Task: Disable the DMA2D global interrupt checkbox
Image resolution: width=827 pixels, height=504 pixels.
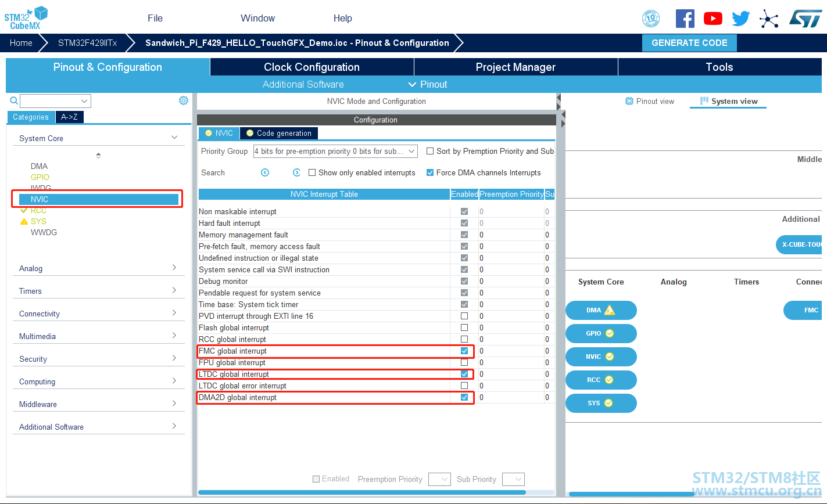Action: tap(464, 397)
